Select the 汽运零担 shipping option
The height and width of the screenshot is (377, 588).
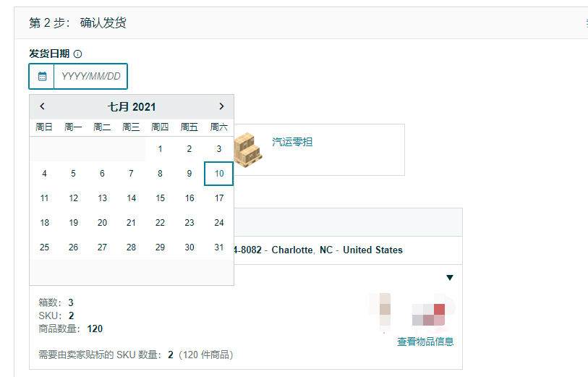click(x=292, y=142)
